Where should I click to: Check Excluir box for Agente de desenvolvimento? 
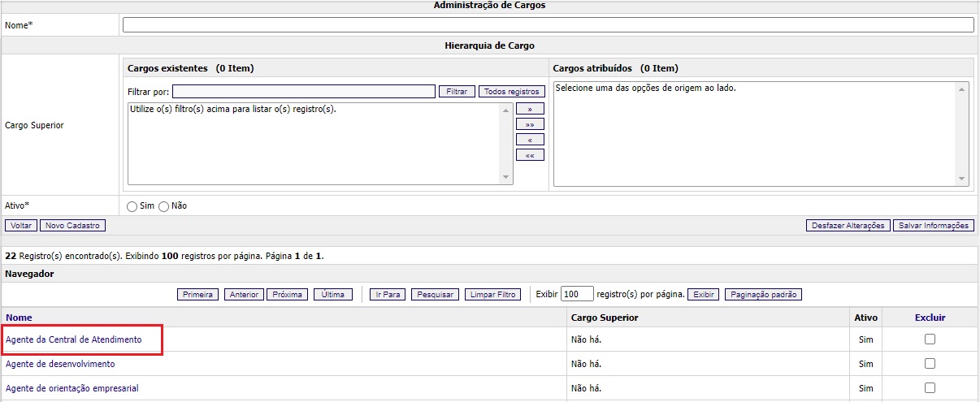(930, 364)
